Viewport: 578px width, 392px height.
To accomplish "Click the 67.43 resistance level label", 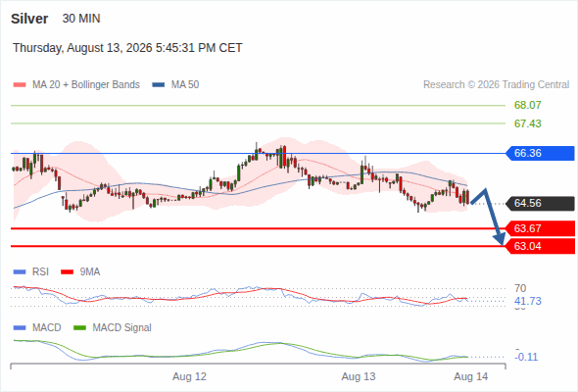I will [x=527, y=123].
